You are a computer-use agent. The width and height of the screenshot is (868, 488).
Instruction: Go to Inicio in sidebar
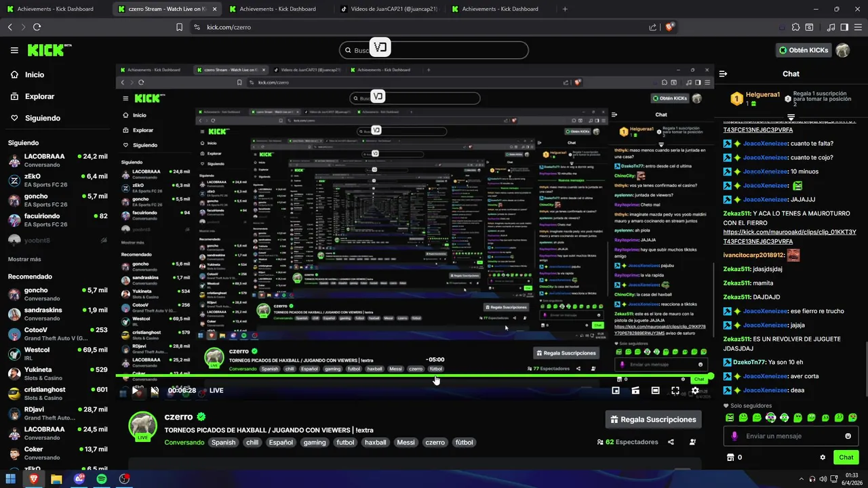[35, 75]
